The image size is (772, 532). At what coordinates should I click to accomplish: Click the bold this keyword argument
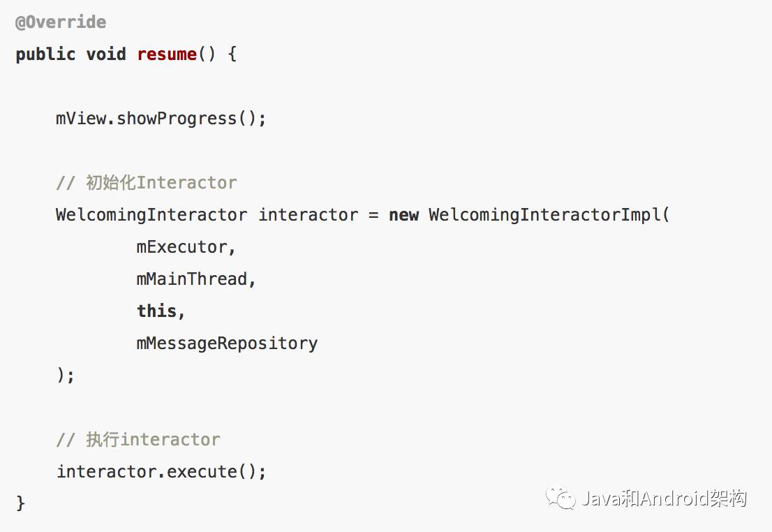point(156,311)
